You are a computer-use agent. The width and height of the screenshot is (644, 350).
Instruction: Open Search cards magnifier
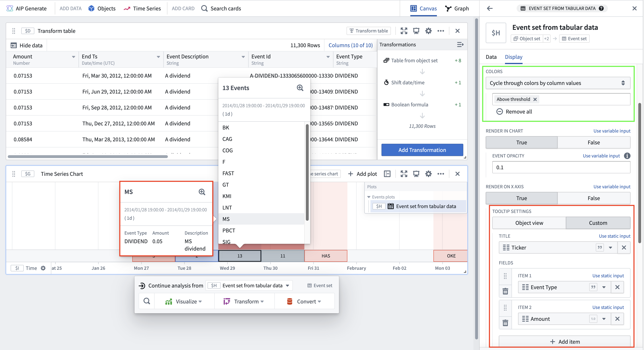coord(204,9)
